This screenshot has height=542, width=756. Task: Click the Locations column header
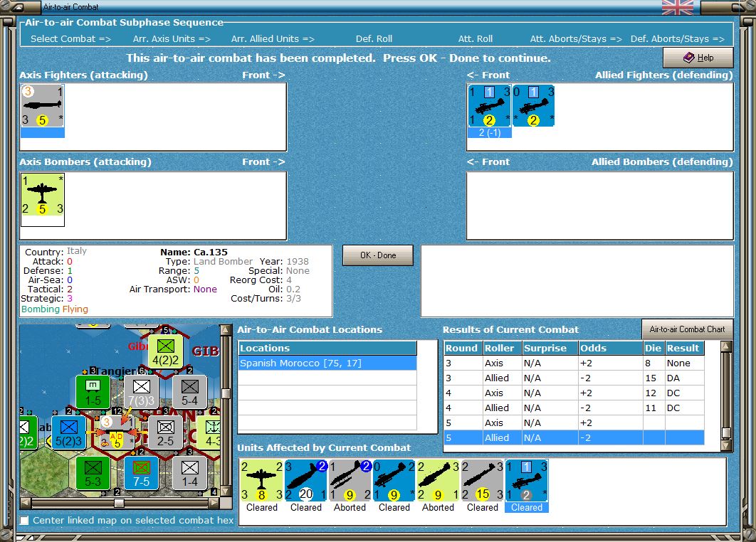327,349
